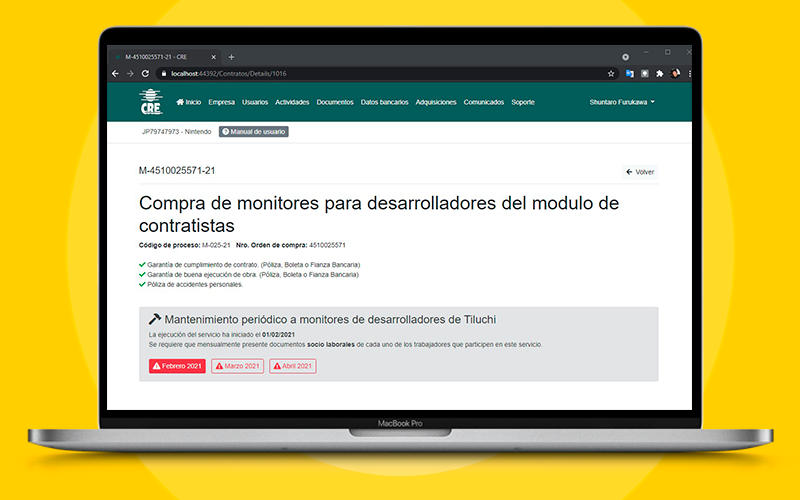Screen dimensions: 800x500
Task: Go to Inicio in the navigation bar
Action: pos(189,102)
